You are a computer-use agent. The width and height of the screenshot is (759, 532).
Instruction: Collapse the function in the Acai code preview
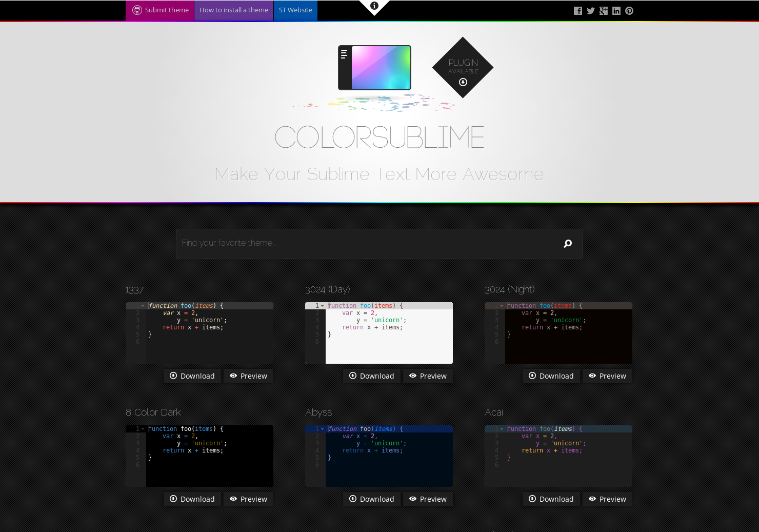pyautogui.click(x=502, y=429)
